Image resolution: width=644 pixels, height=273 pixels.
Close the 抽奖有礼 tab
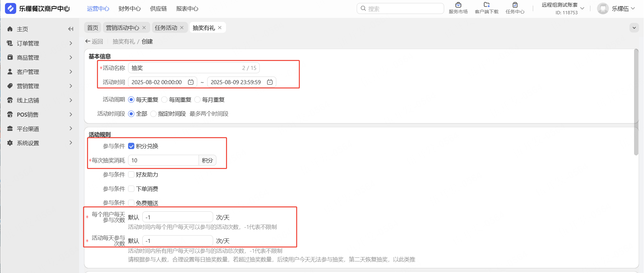click(x=220, y=28)
